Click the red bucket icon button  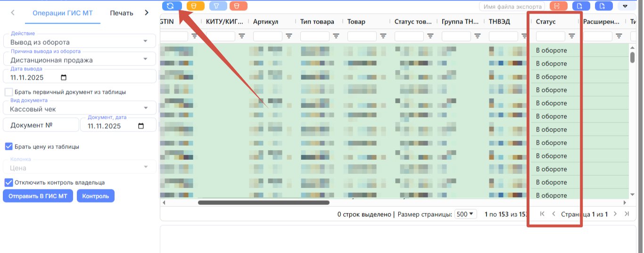point(238,6)
